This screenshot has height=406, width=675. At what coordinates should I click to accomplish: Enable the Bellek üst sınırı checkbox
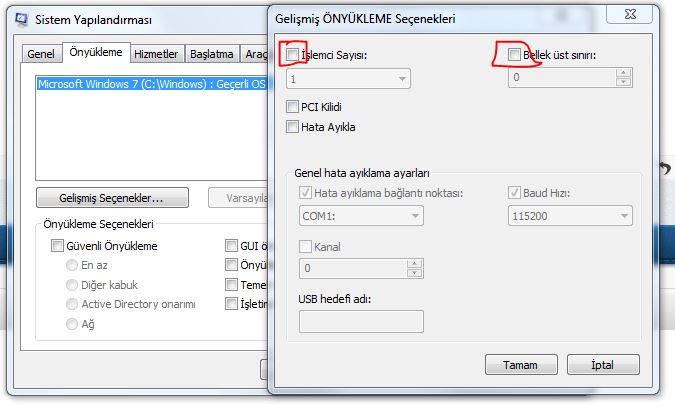point(515,54)
